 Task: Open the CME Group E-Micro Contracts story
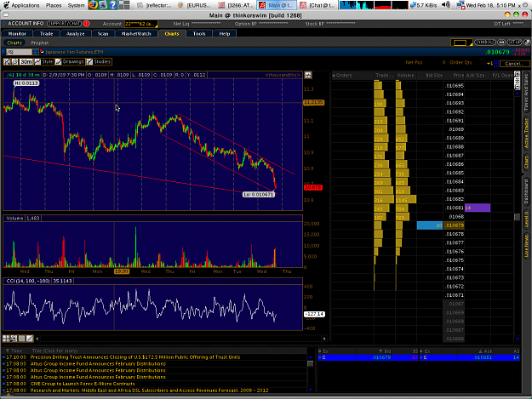(83, 384)
